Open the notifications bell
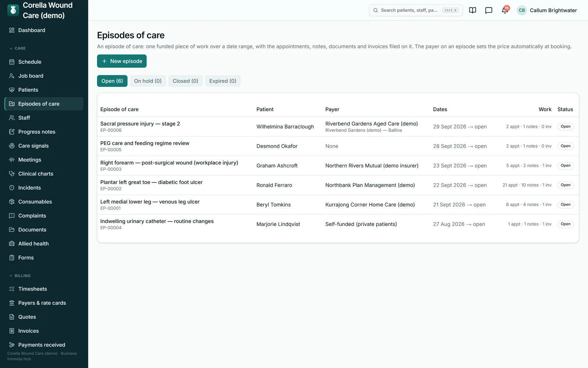This screenshot has width=588, height=368. 505,10
